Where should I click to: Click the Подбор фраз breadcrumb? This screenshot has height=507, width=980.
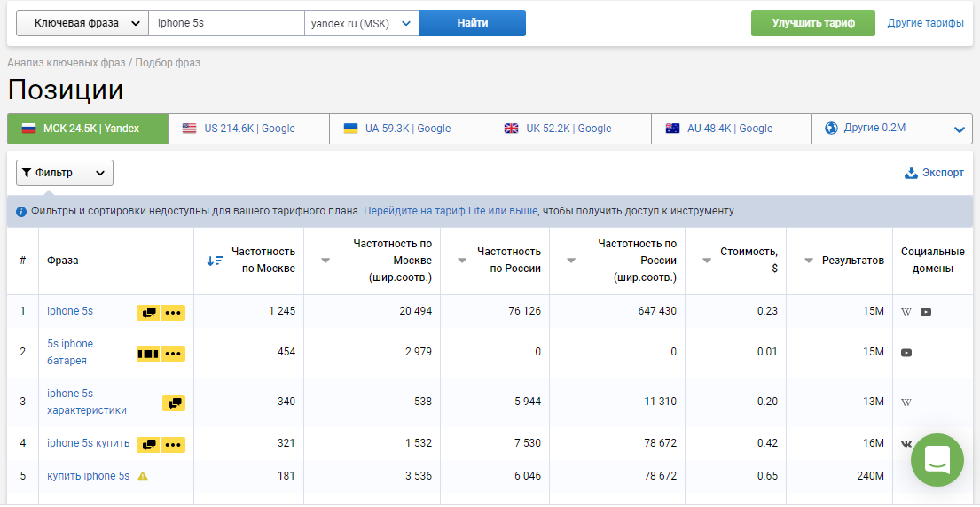[x=169, y=63]
